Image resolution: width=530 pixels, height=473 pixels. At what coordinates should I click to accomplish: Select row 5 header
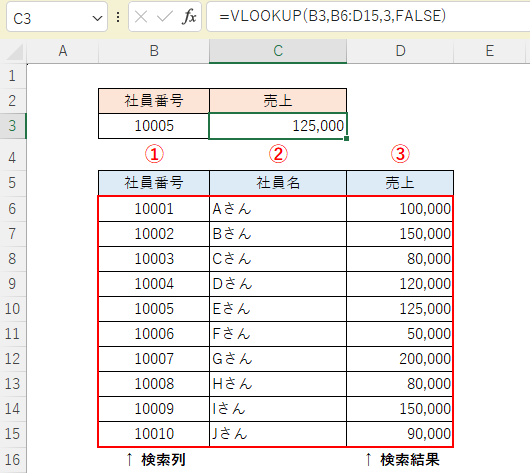[13, 183]
